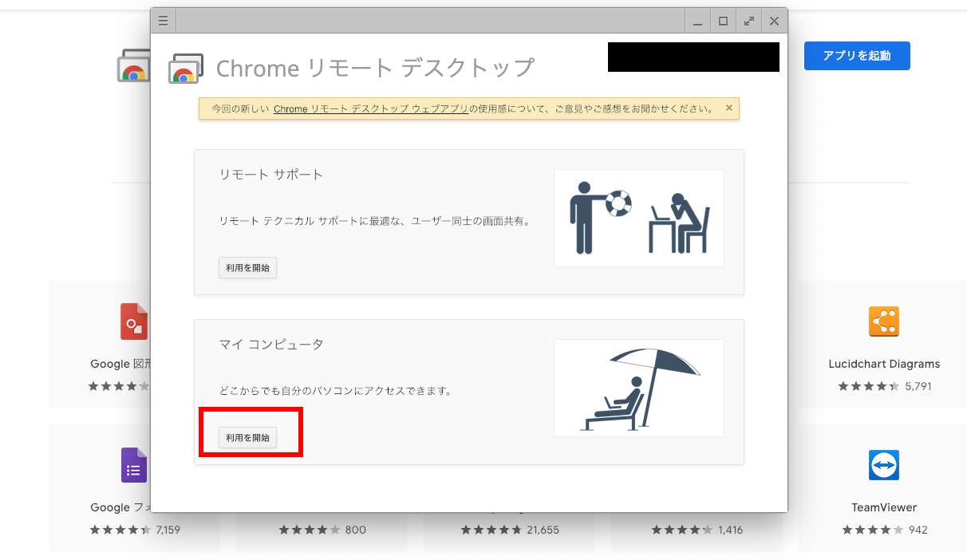
Task: Click the beach umbrella My Computer illustration
Action: pos(639,388)
